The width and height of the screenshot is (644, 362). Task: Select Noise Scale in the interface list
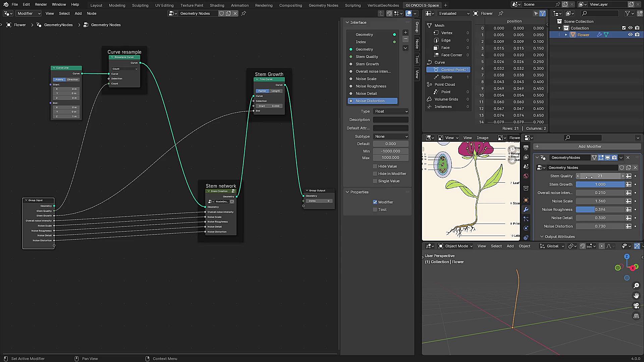(x=366, y=79)
